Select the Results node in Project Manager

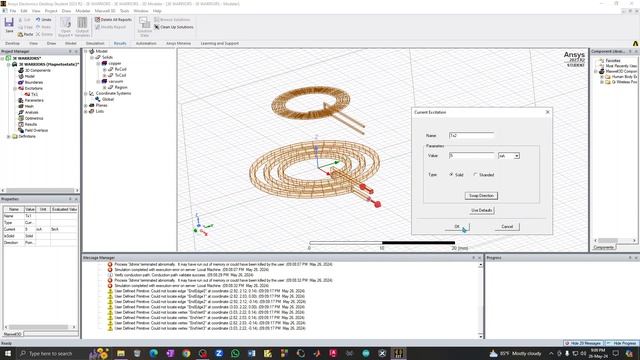28,124
